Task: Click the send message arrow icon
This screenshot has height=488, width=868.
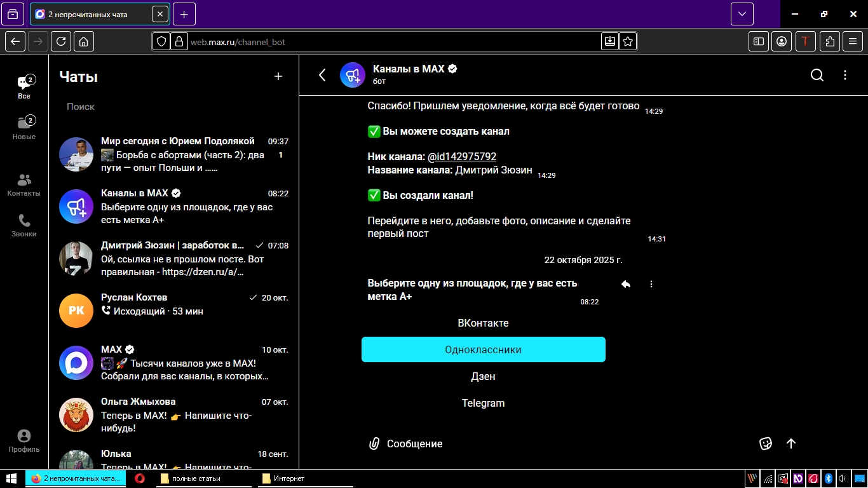Action: tap(791, 444)
